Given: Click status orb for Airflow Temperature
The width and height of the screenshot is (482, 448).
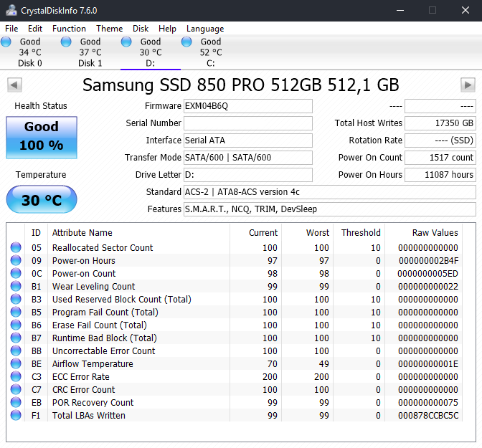Looking at the screenshot, I should (x=16, y=363).
